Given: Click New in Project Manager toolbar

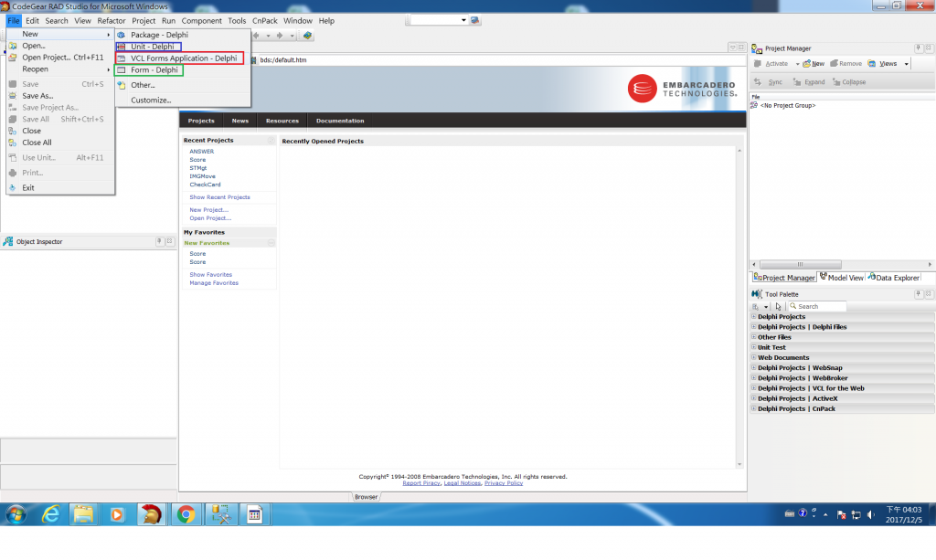Looking at the screenshot, I should pyautogui.click(x=814, y=64).
